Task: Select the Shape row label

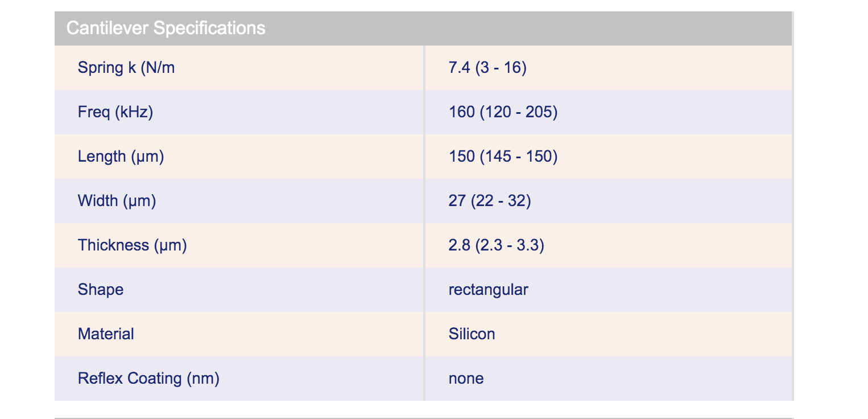Action: click(x=101, y=290)
